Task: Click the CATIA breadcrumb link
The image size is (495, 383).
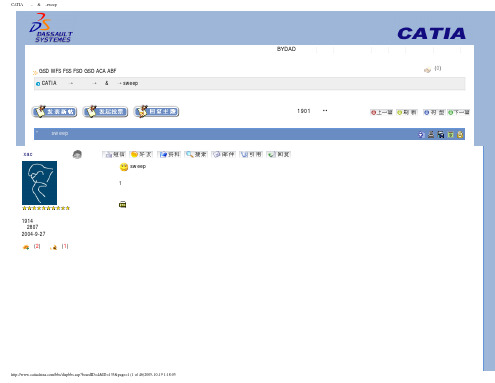Action: tap(49, 83)
